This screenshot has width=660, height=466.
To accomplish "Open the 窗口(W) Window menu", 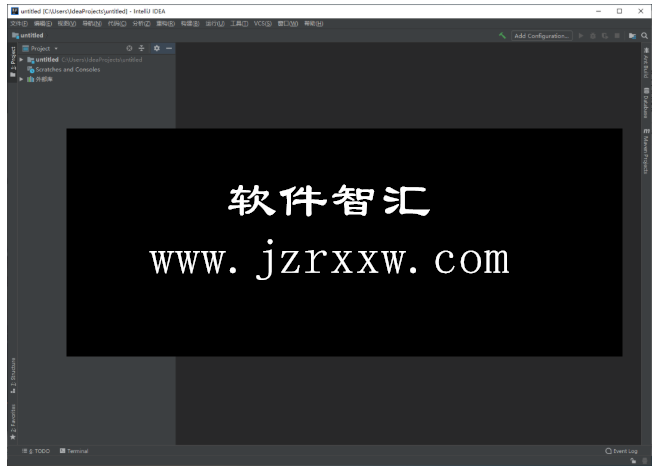I will (x=288, y=24).
